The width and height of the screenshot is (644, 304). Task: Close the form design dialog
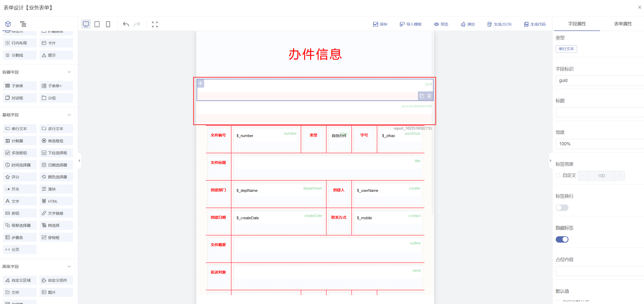pos(639,7)
